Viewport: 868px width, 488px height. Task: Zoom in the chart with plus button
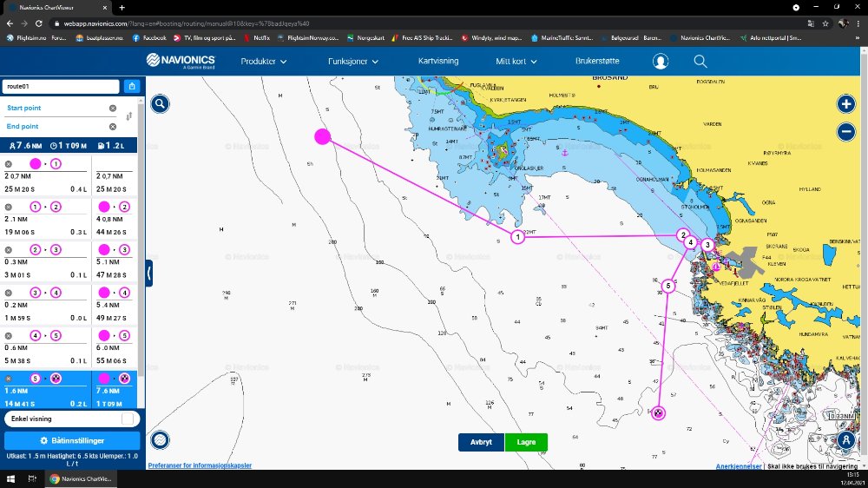click(x=845, y=103)
